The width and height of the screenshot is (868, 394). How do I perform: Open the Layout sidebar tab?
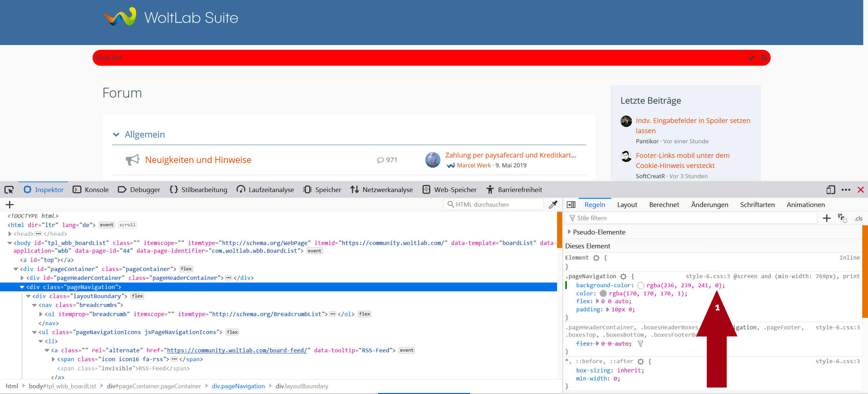pos(627,205)
